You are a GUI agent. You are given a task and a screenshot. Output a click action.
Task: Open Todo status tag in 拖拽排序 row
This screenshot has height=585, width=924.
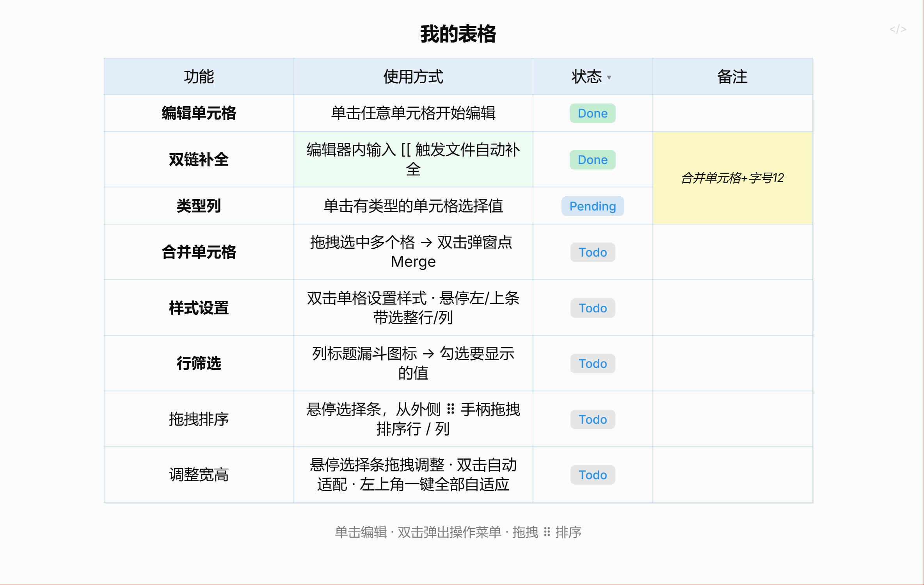[593, 419]
